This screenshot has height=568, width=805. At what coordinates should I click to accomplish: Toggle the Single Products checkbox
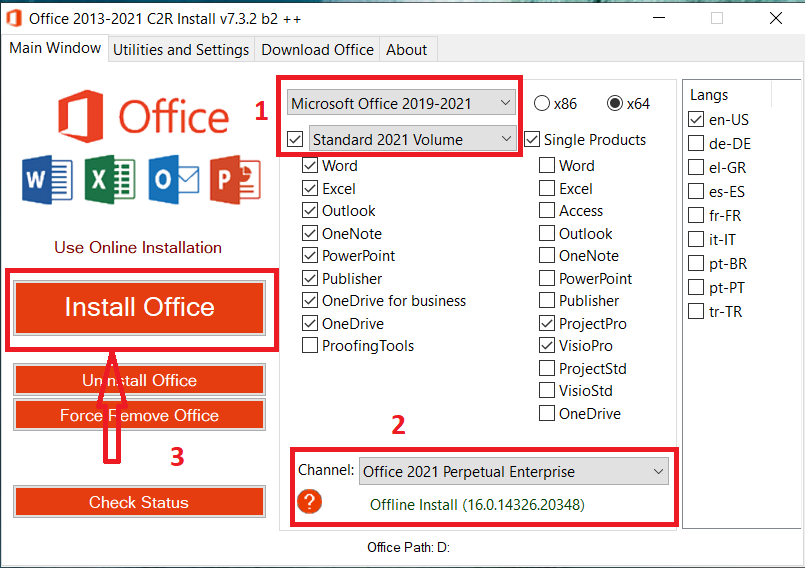[x=532, y=139]
